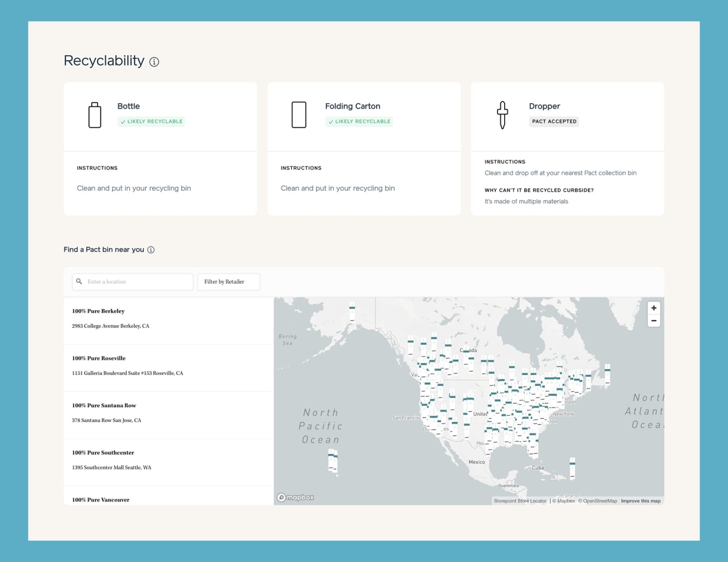Viewport: 728px width, 562px height.
Task: Zoom in on the map
Action: [x=653, y=308]
